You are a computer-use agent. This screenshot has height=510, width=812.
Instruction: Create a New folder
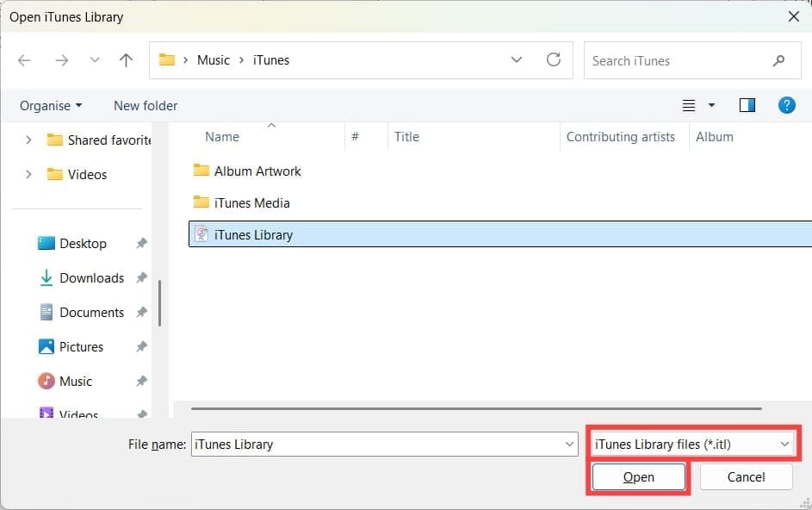(x=146, y=106)
